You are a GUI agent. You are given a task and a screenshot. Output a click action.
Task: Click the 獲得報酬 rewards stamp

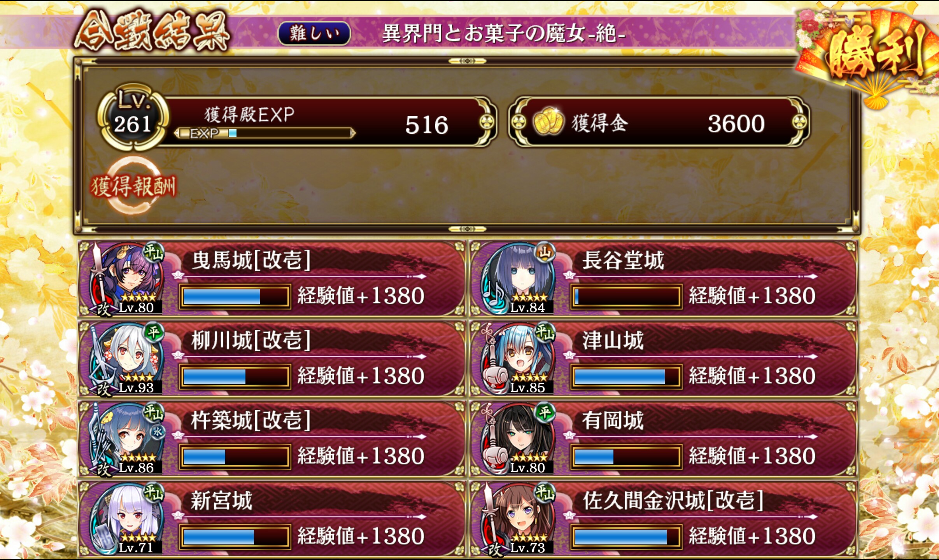(x=133, y=186)
